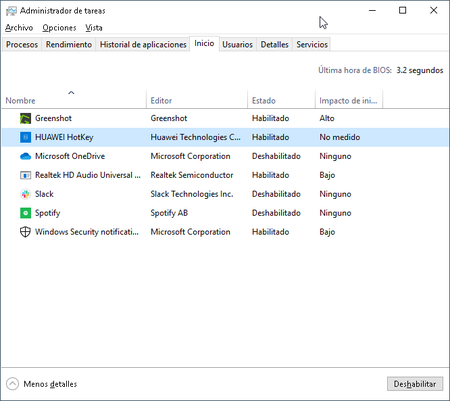This screenshot has height=401, width=450.
Task: Select the Greenshot startup icon
Action: point(25,118)
